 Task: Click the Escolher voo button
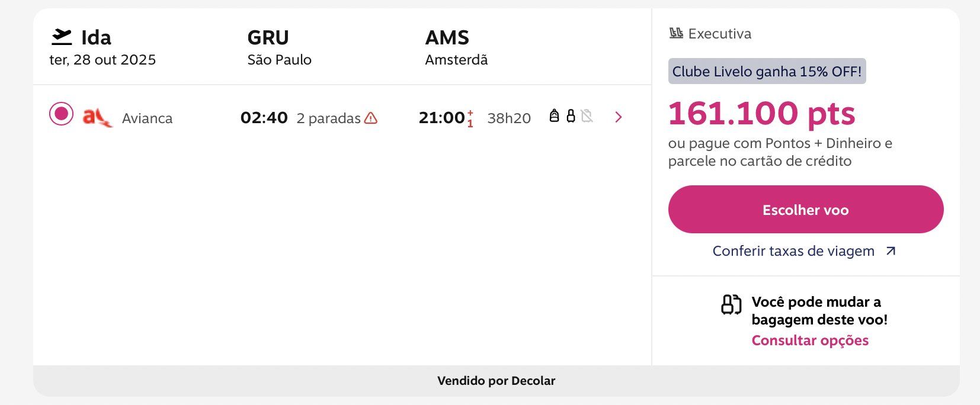(x=806, y=210)
